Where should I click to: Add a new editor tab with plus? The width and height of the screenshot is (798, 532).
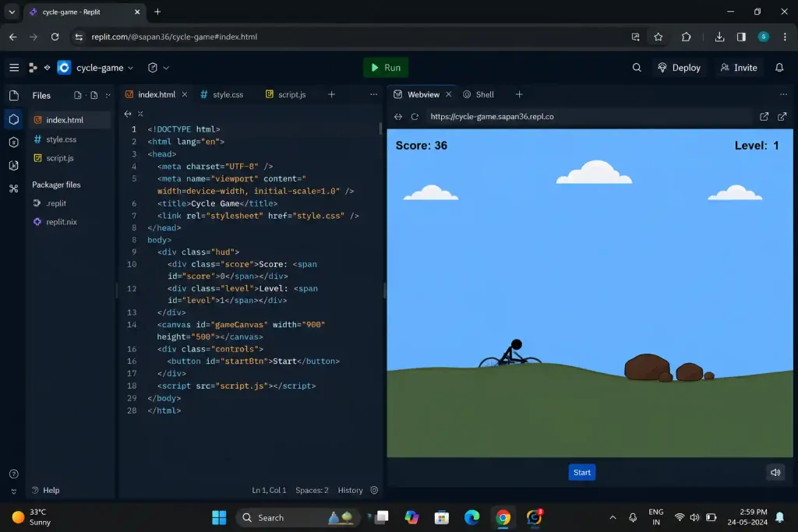[x=331, y=94]
